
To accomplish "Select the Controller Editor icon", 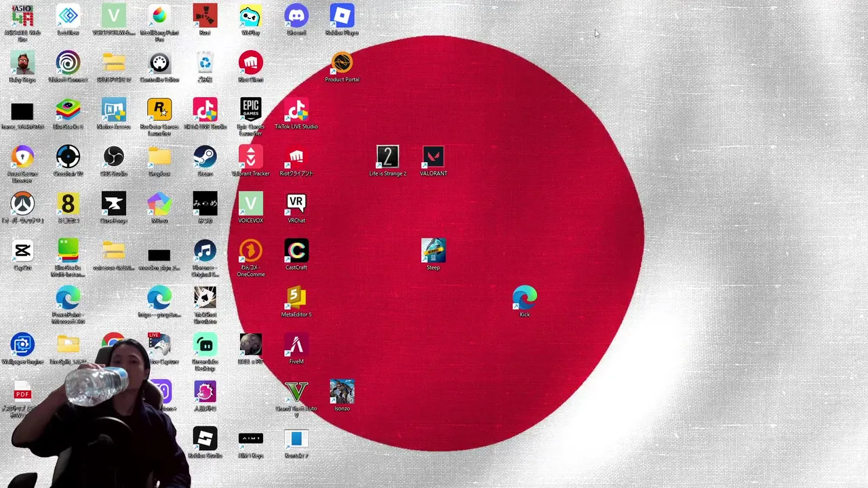I will pos(159,63).
